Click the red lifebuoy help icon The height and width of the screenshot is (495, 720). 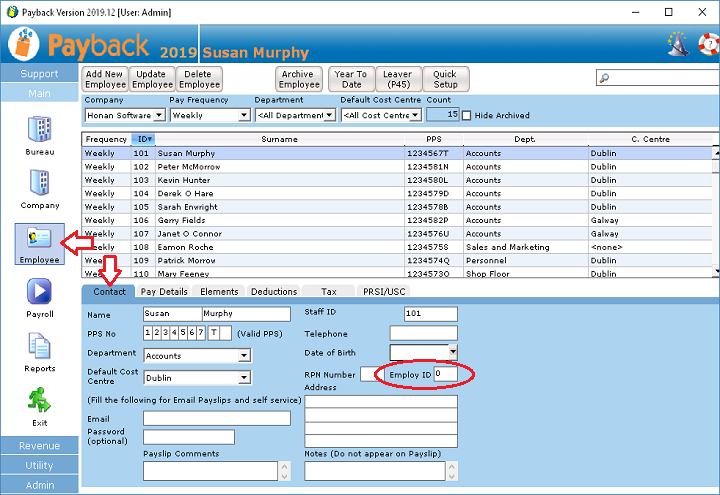tap(706, 45)
